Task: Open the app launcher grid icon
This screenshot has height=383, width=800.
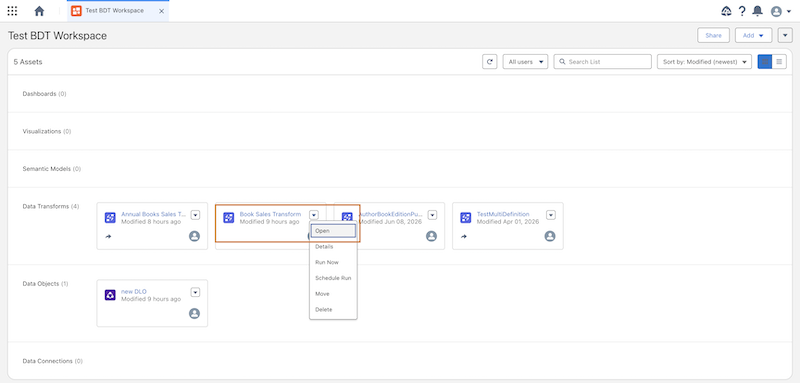Action: 12,11
